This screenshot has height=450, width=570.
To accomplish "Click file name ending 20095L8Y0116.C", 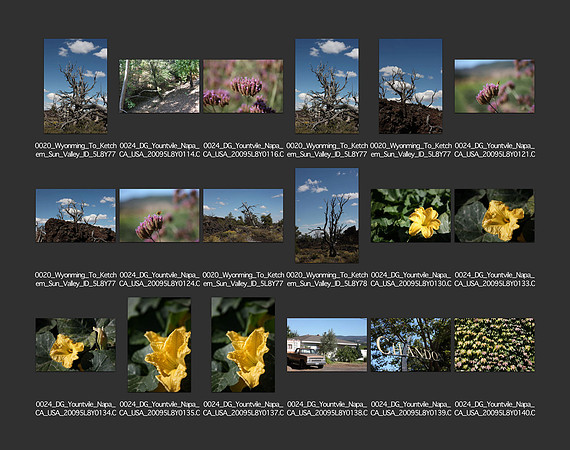I will coord(243,150).
